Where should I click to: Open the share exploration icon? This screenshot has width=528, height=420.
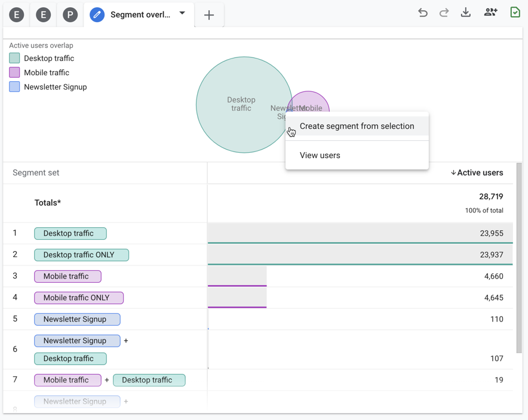pyautogui.click(x=490, y=13)
